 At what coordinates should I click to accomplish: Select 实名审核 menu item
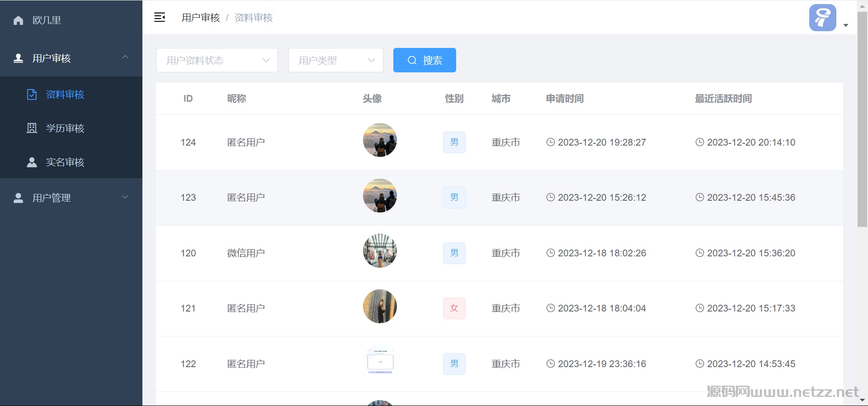(71, 162)
